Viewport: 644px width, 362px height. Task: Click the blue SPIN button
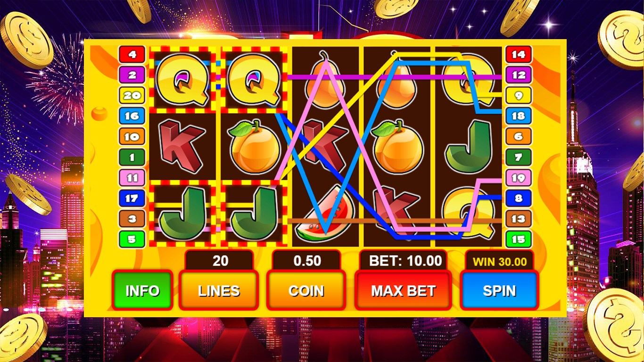coord(499,290)
